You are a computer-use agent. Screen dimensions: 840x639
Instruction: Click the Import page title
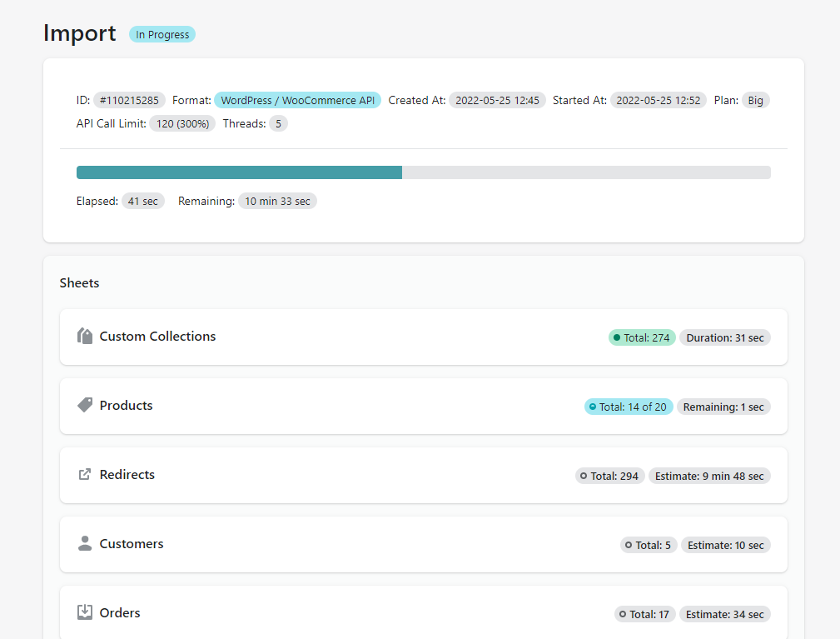[79, 33]
